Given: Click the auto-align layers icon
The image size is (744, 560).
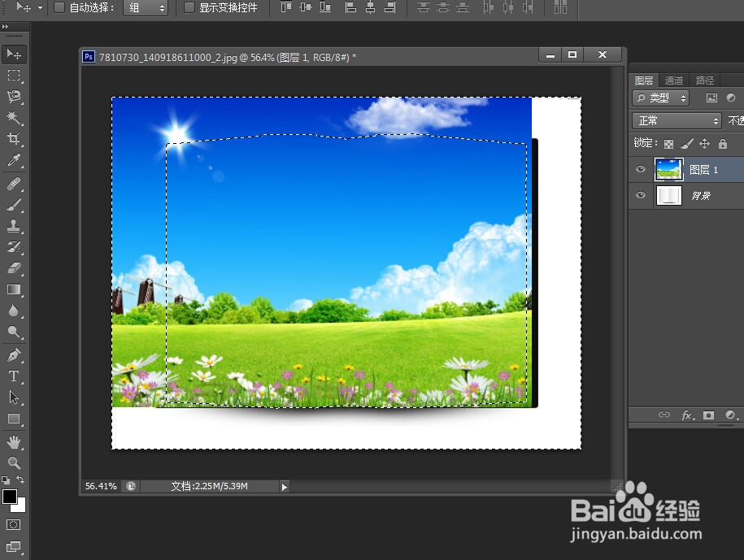Looking at the screenshot, I should coord(560,7).
